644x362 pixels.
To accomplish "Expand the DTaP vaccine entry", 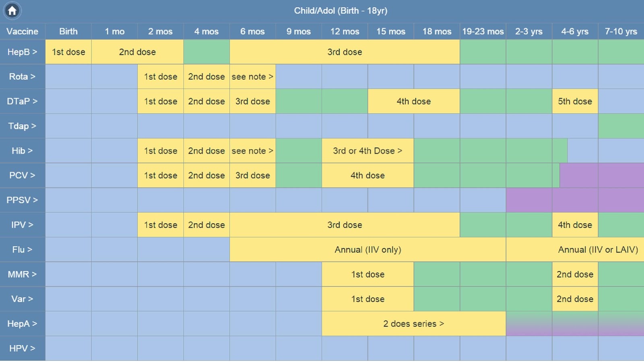I will [x=22, y=101].
